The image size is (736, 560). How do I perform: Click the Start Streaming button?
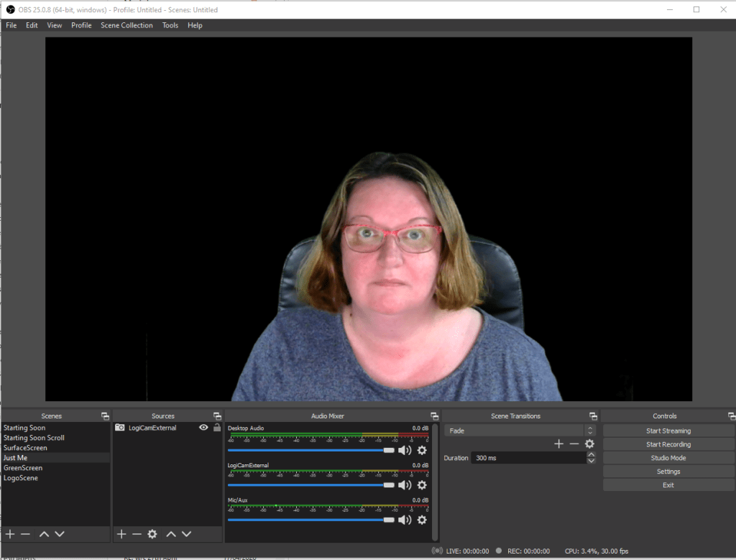[668, 431]
